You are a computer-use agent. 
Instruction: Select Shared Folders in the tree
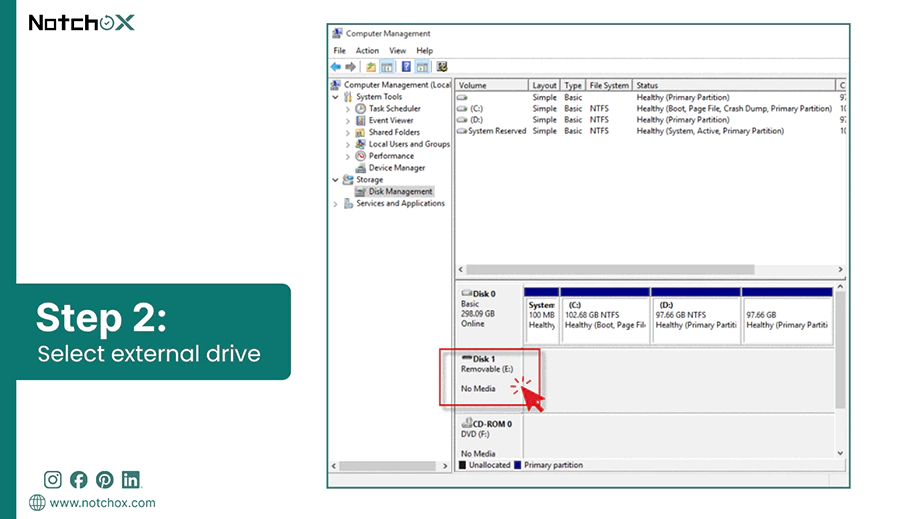(394, 132)
